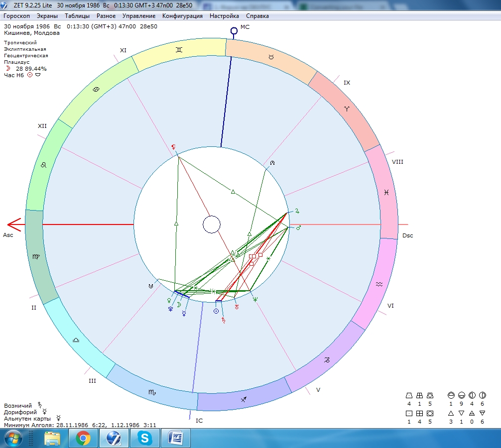Select the red Uranus glyph in the chart
The height and width of the screenshot is (448, 501).
pyautogui.click(x=237, y=307)
